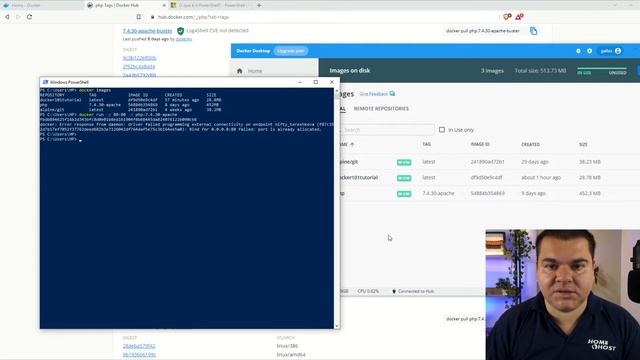
Task: Click the browser address bar URL
Action: click(x=193, y=17)
